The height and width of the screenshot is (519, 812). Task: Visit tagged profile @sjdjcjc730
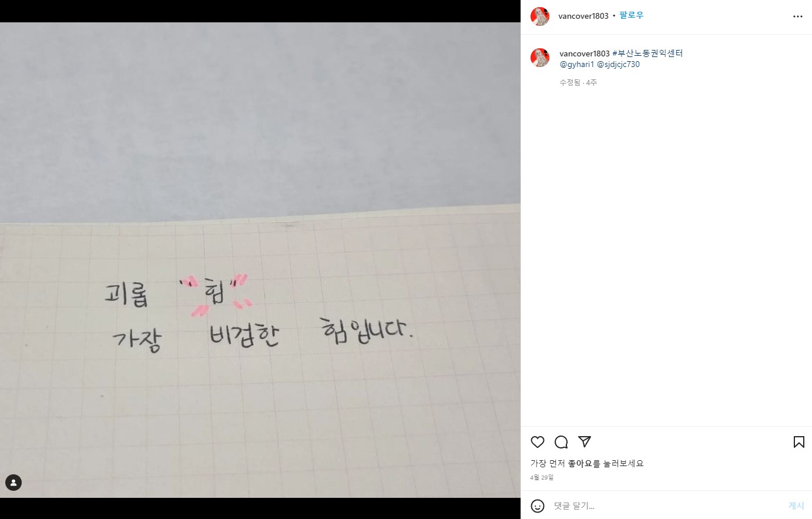pos(618,65)
